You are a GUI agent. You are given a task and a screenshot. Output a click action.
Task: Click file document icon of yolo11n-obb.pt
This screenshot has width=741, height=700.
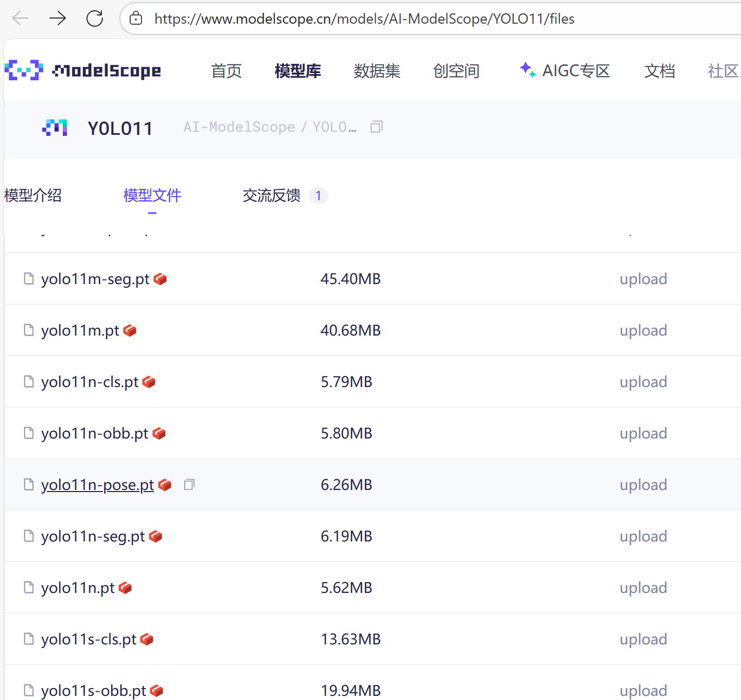29,433
